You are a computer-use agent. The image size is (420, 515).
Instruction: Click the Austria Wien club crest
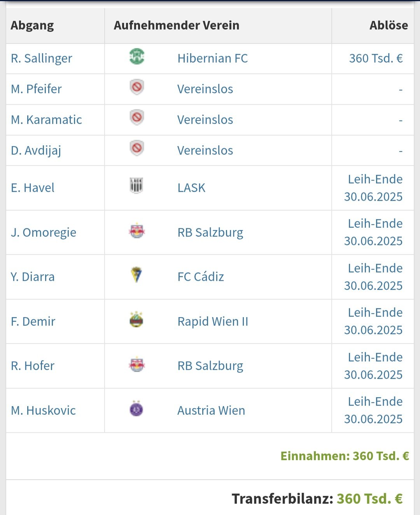pyautogui.click(x=136, y=409)
